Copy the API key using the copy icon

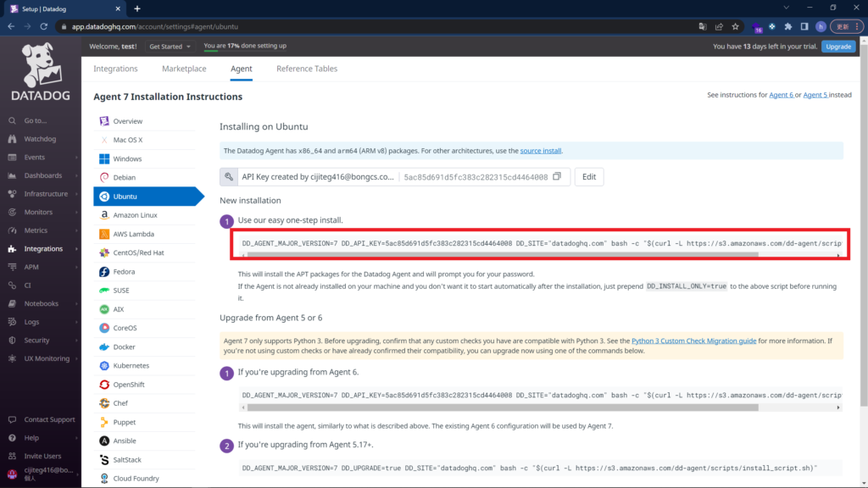[557, 177]
